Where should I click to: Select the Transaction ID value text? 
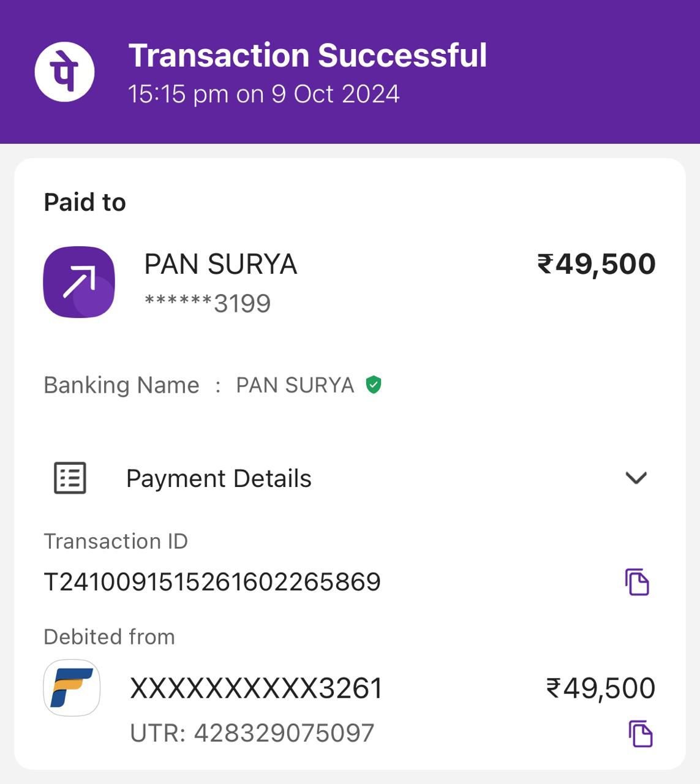pyautogui.click(x=212, y=582)
